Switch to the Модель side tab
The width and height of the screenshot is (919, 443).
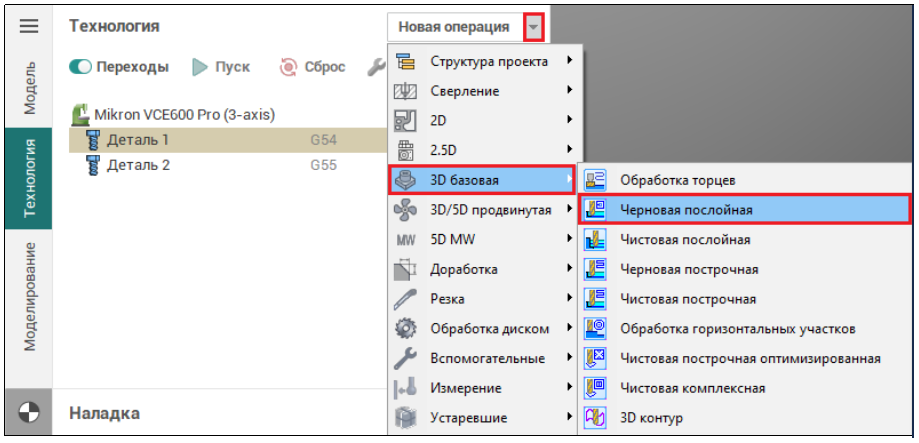click(x=29, y=88)
